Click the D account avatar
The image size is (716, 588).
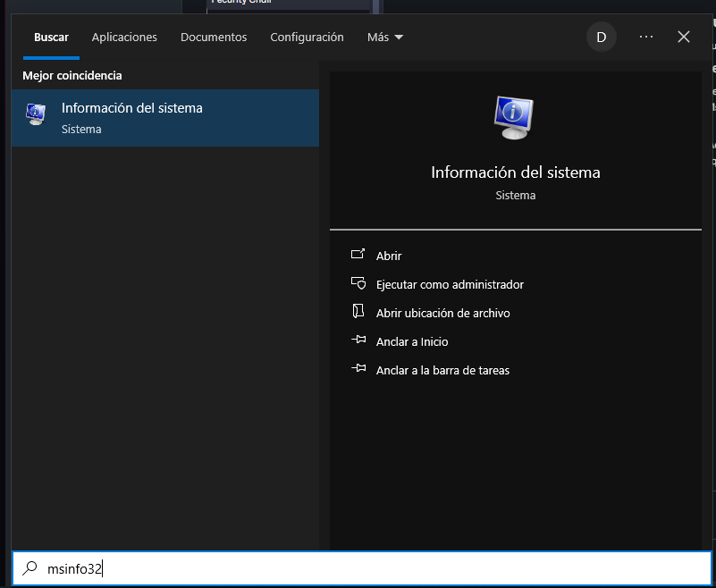(601, 37)
